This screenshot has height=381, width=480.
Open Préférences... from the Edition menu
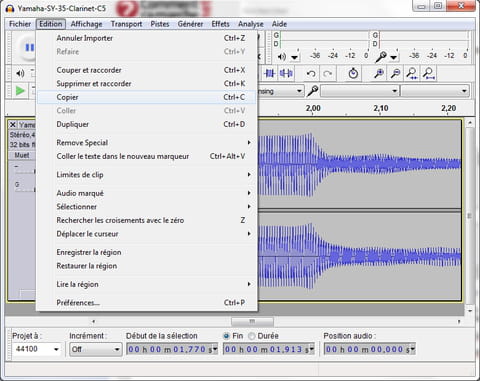point(147,303)
